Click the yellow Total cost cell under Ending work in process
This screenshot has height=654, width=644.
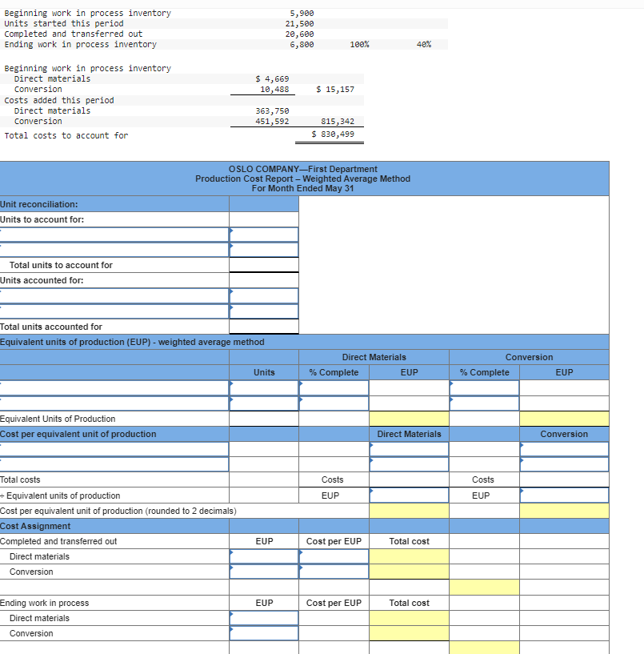point(484,647)
